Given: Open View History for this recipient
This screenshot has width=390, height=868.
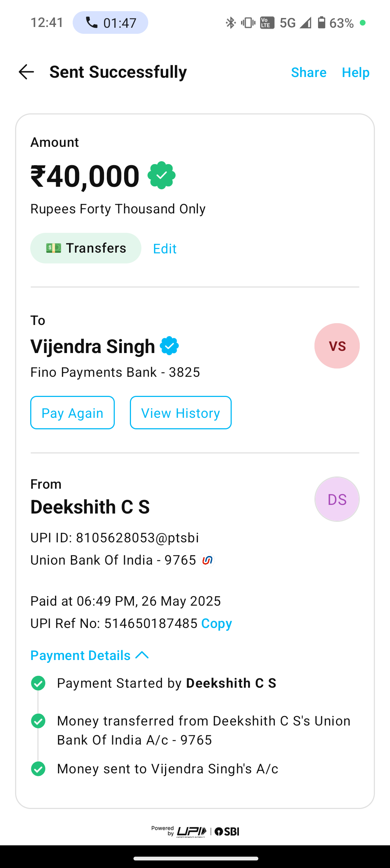Looking at the screenshot, I should pos(181,413).
